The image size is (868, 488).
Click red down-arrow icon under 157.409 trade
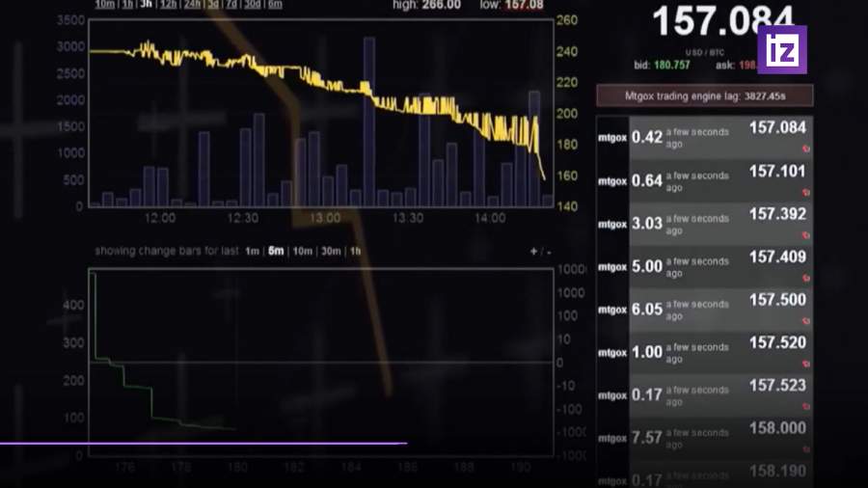(805, 278)
